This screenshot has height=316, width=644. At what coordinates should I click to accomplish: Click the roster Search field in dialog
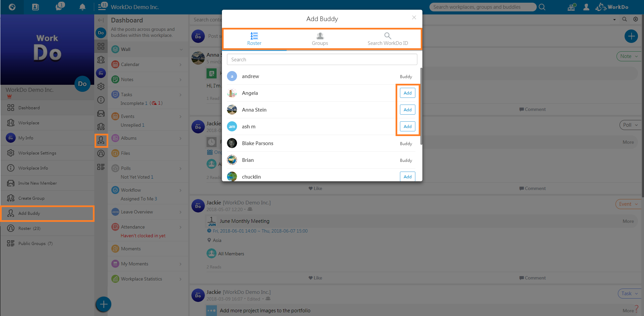pyautogui.click(x=322, y=59)
